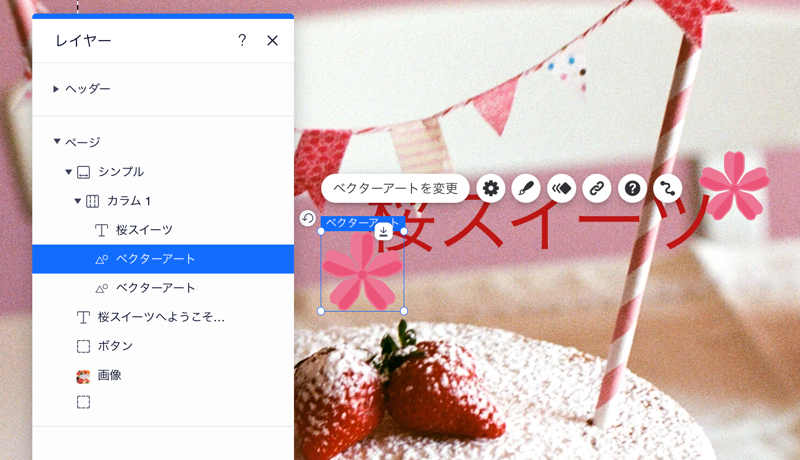Image resolution: width=800 pixels, height=460 pixels.
Task: Select highlighted ベクターアート layer
Action: click(x=163, y=259)
